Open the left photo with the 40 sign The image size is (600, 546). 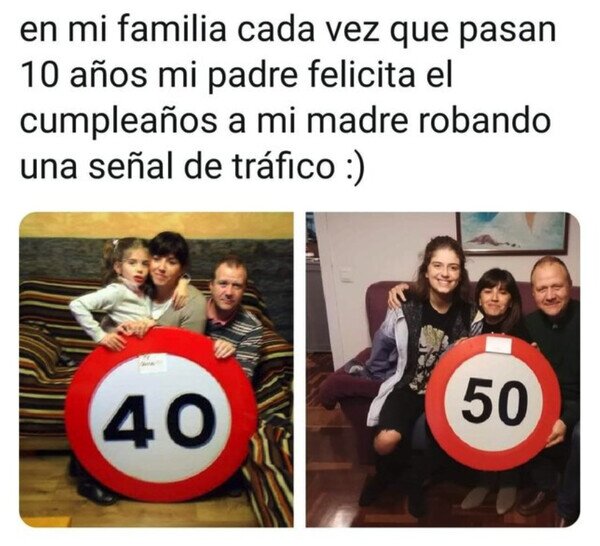coord(156,370)
